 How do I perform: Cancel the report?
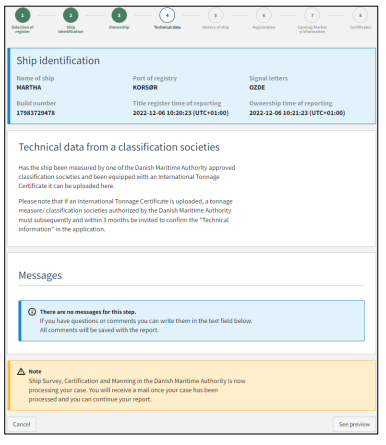point(22,424)
